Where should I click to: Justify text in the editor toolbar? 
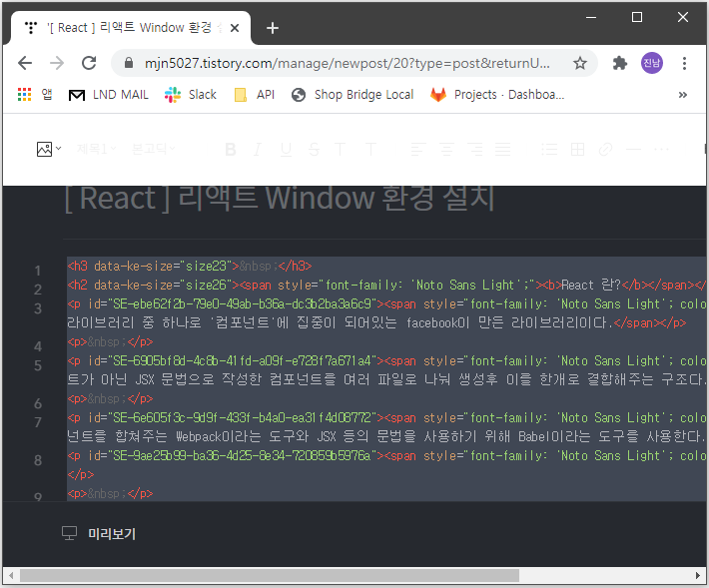(503, 149)
